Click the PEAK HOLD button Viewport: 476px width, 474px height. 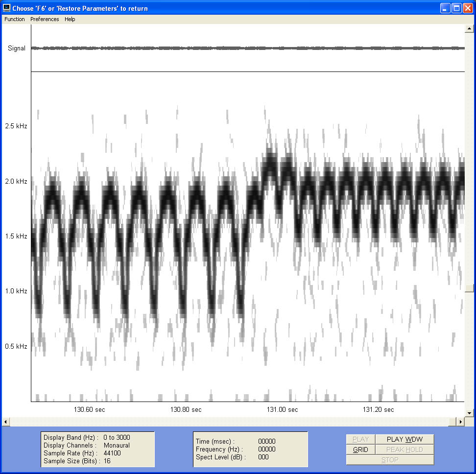pos(405,450)
